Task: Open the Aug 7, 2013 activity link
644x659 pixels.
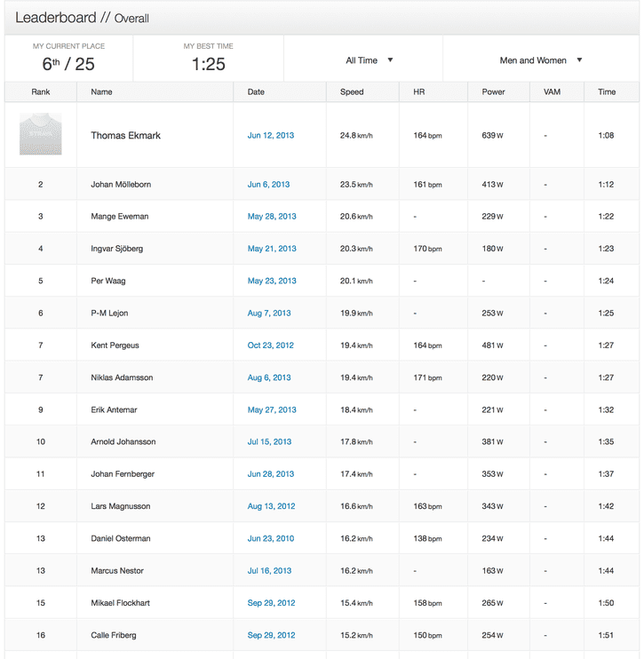Action: tap(269, 314)
